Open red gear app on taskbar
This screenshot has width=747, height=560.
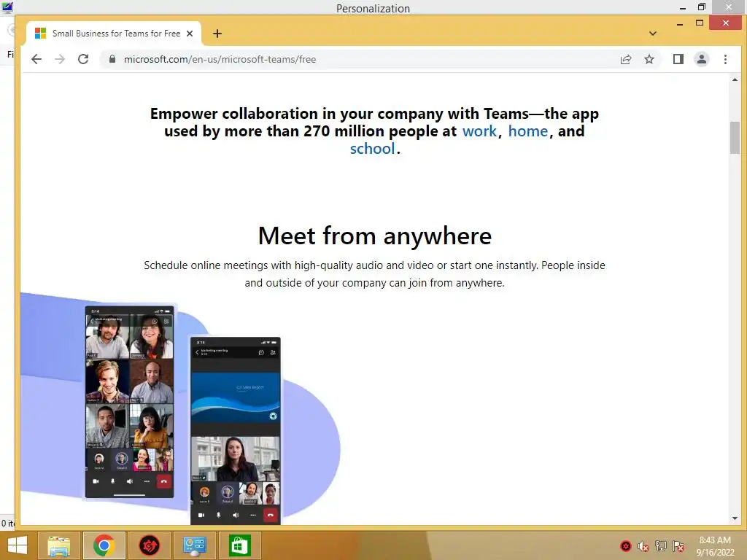tap(149, 545)
